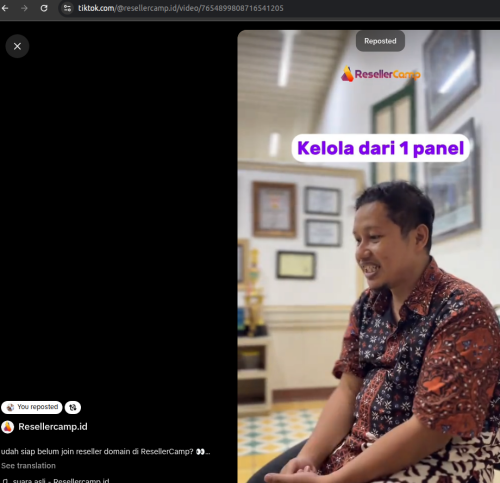Expand the video caption text

tap(105, 451)
